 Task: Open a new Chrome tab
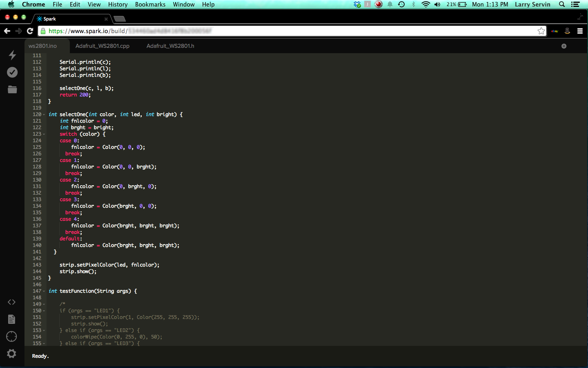click(x=120, y=19)
